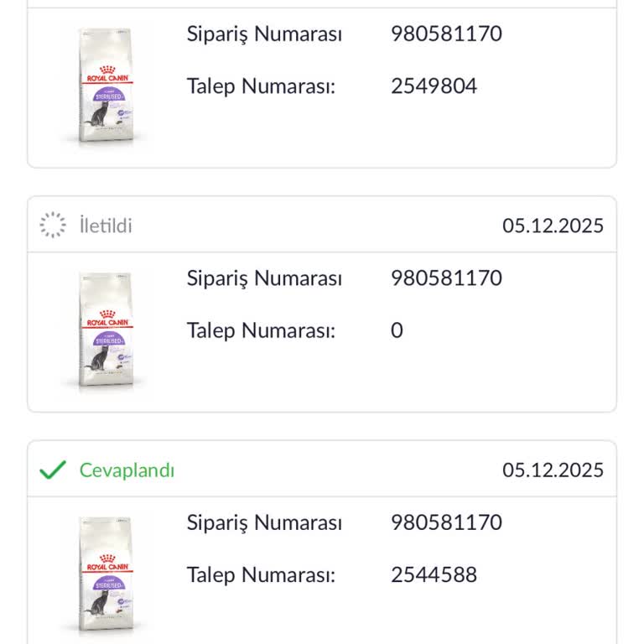
Task: Select the İletildi status label
Action: tap(106, 226)
